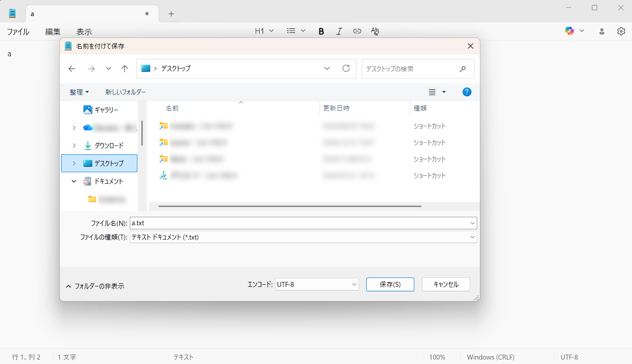
Task: Create folder with 新しいフォルダー
Action: [x=125, y=92]
